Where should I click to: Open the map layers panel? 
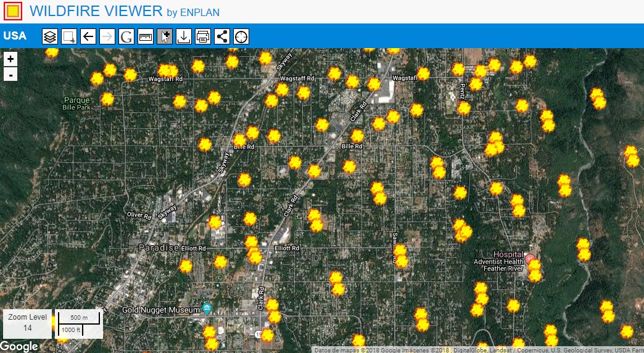[50, 36]
